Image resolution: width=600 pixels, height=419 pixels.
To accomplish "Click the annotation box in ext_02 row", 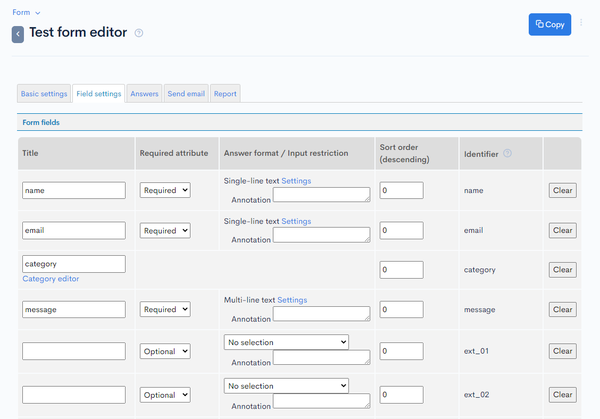I will coord(321,401).
